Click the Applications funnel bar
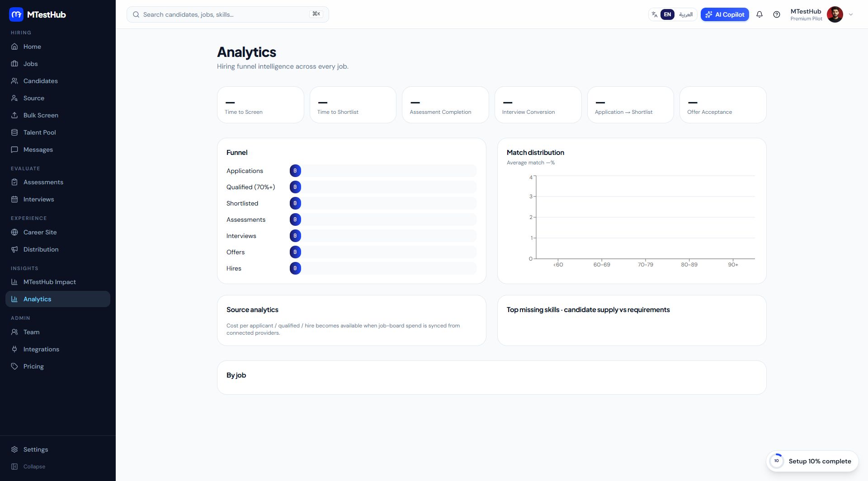The width and height of the screenshot is (868, 481). tap(383, 171)
